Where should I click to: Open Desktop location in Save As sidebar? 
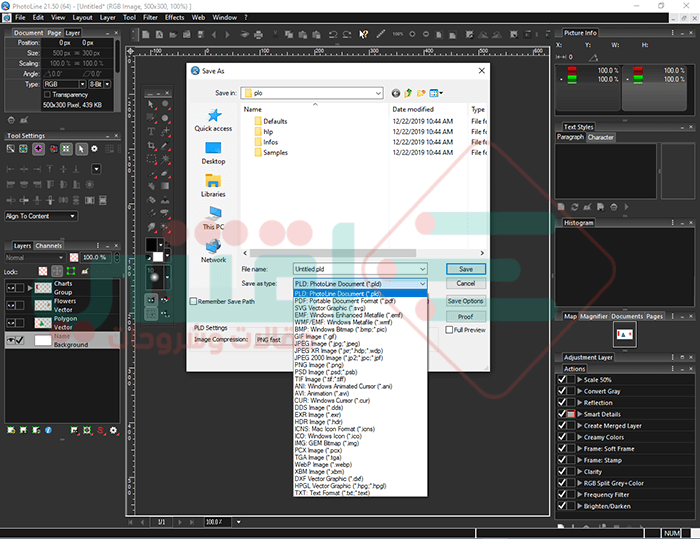click(213, 153)
